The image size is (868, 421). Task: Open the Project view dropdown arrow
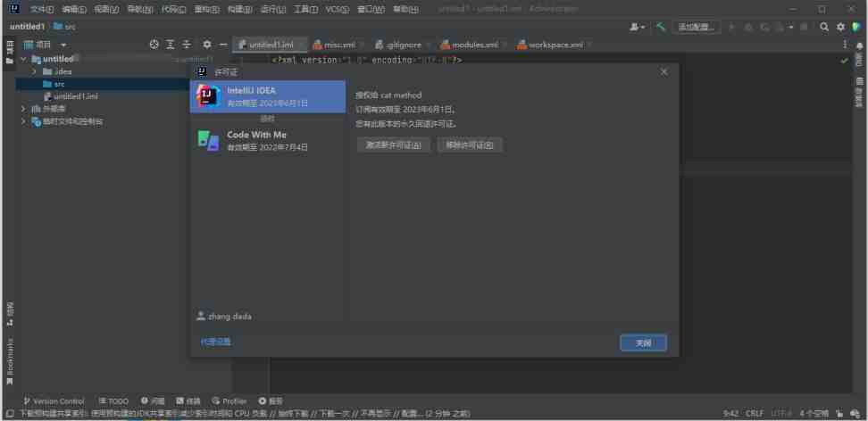tap(63, 45)
